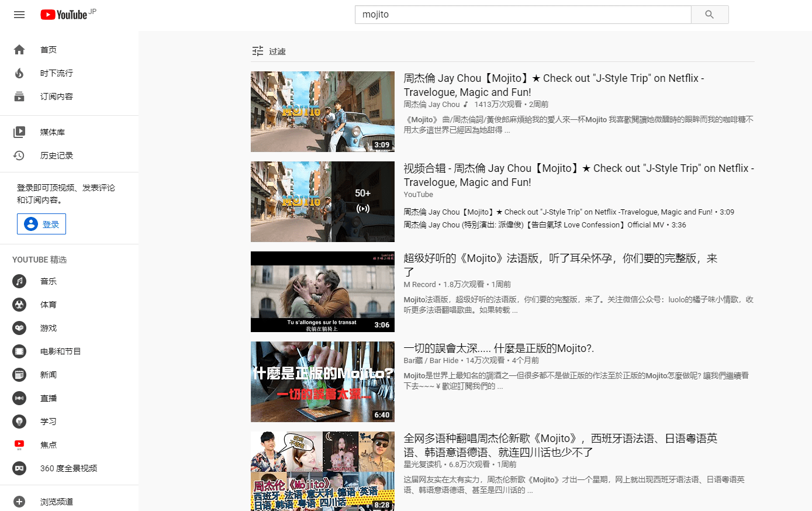This screenshot has width=812, height=511.
Task: Go to YouTube home via logo
Action: point(64,15)
